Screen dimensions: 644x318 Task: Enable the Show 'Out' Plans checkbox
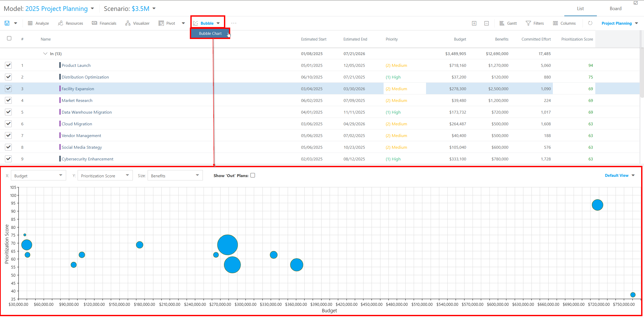pyautogui.click(x=253, y=175)
